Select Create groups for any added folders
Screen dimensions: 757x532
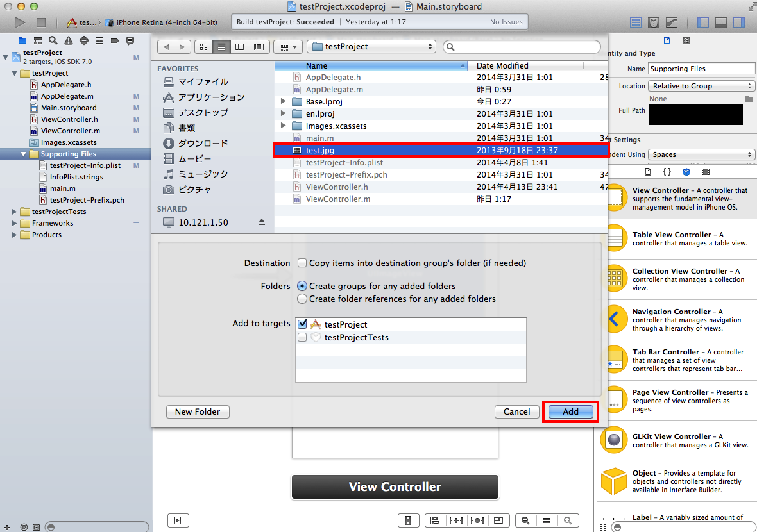click(302, 286)
